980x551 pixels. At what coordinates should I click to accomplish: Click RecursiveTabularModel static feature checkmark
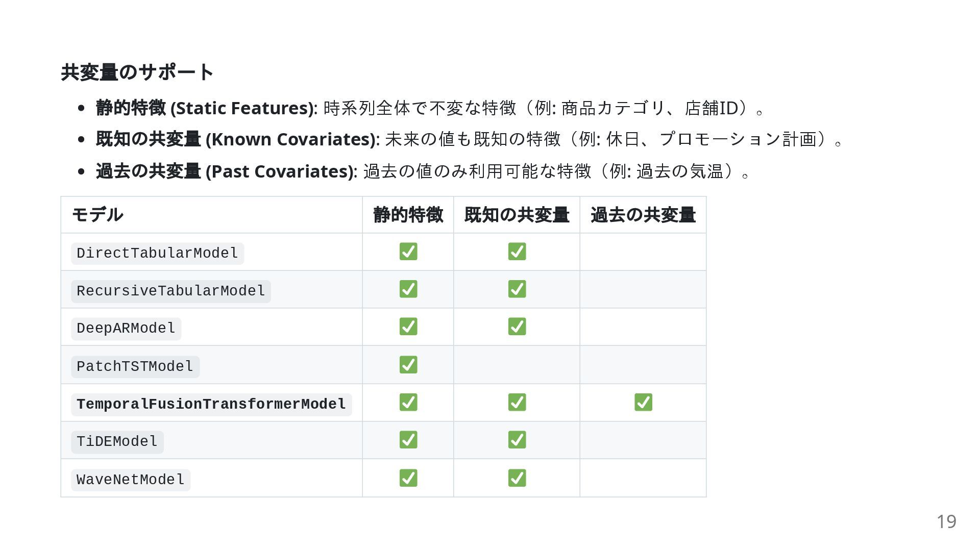click(x=408, y=289)
